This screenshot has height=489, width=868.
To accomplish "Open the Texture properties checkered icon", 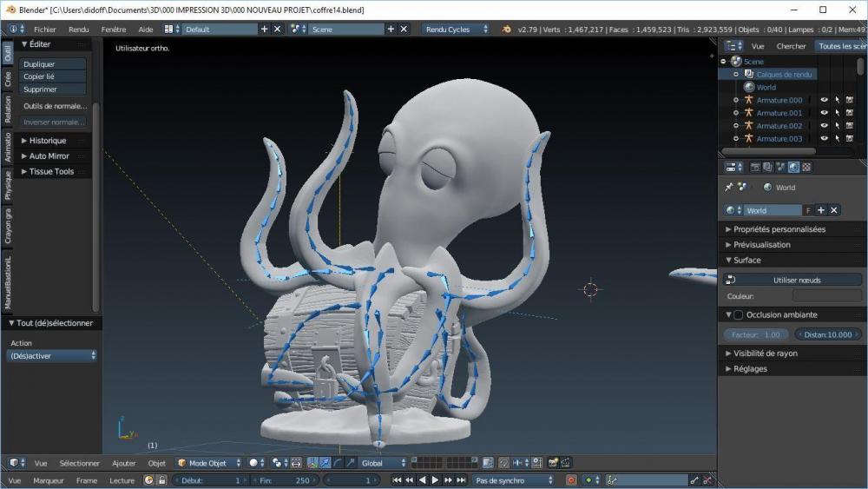I will (x=806, y=167).
